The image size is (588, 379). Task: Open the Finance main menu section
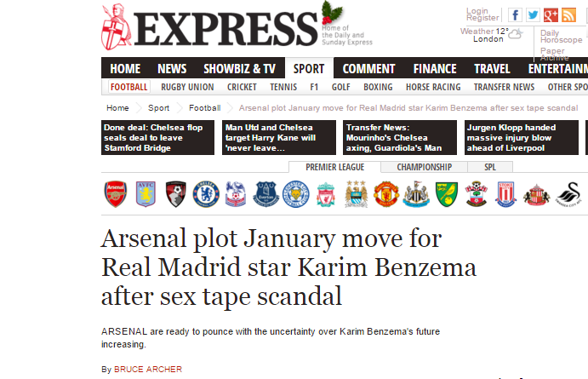pos(435,69)
